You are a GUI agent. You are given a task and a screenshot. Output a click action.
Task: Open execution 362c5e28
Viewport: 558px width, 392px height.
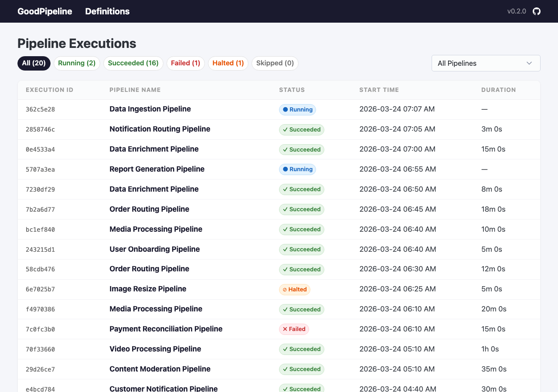40,110
